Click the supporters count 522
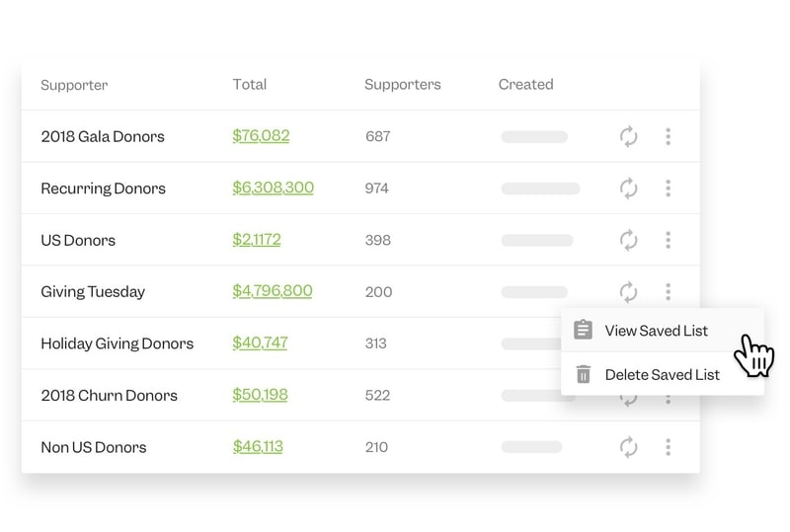The width and height of the screenshot is (790, 532). tap(378, 396)
